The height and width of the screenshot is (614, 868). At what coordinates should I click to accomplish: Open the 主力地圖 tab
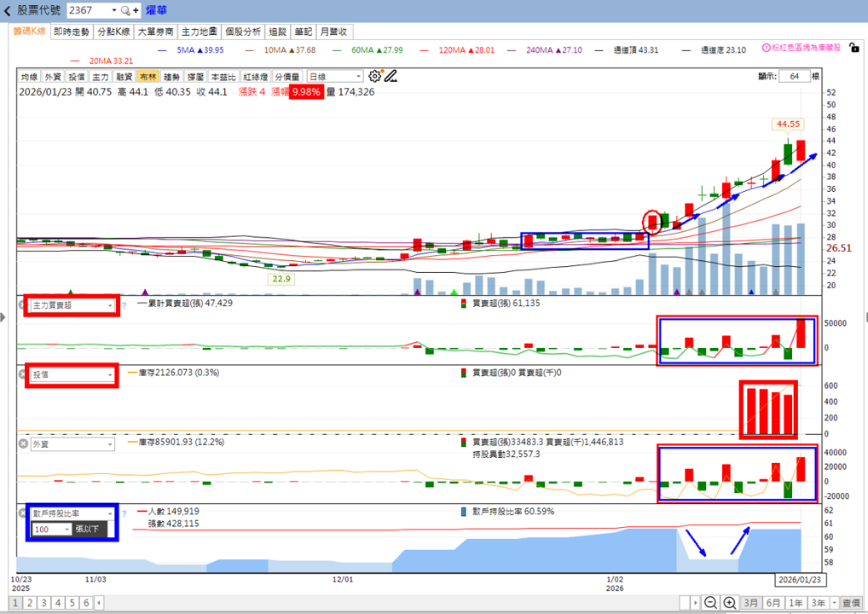click(x=200, y=32)
